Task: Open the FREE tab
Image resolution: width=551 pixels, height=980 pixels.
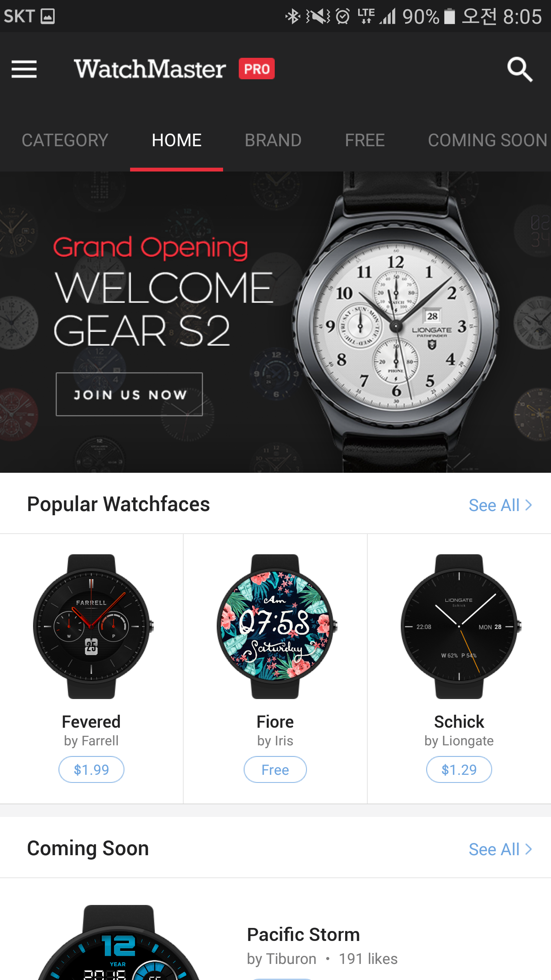Action: tap(365, 140)
